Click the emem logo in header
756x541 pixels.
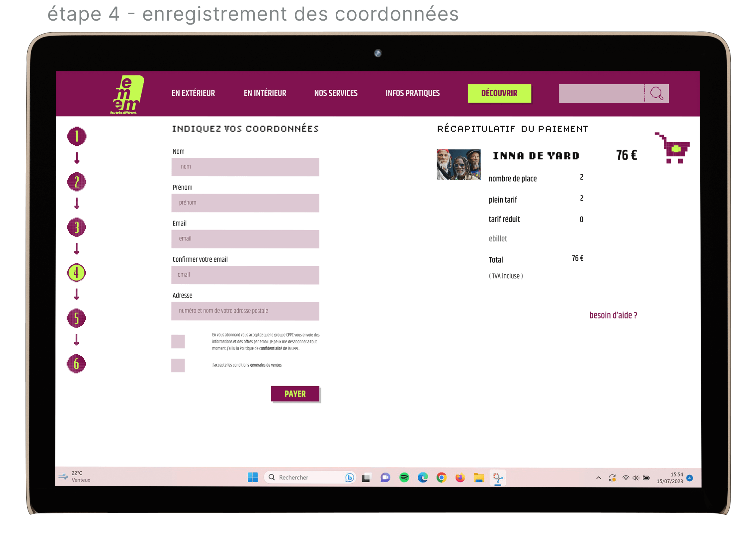[128, 95]
